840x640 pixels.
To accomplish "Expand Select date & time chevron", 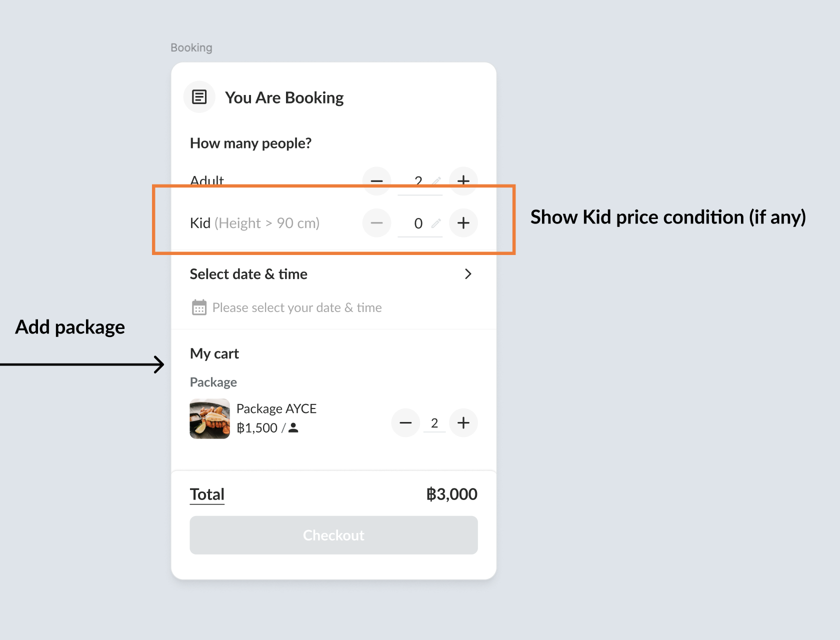I will point(468,274).
